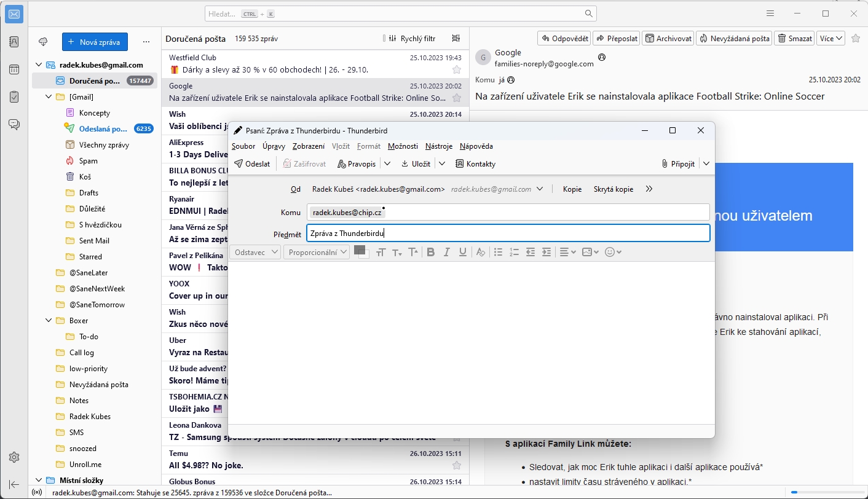Screen dimensions: 868x499
Task: Open the Tasks space icon
Action: coord(14,97)
